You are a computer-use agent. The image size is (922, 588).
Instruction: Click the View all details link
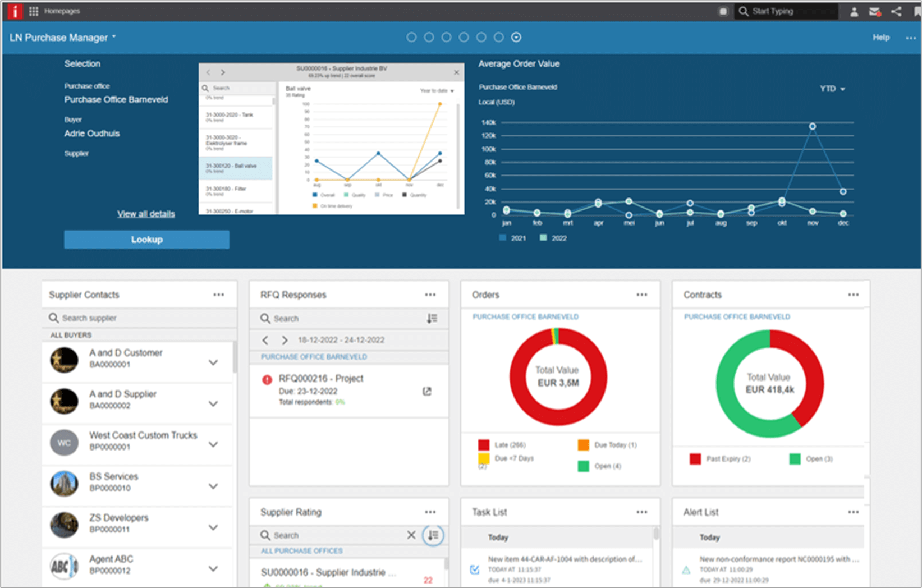point(145,213)
